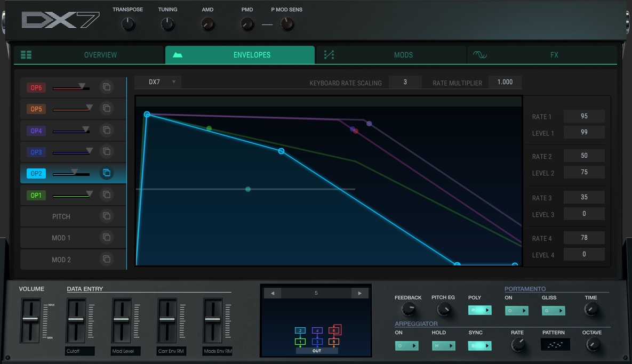Toggle the POLY switch
The width and height of the screenshot is (632, 364).
(479, 311)
